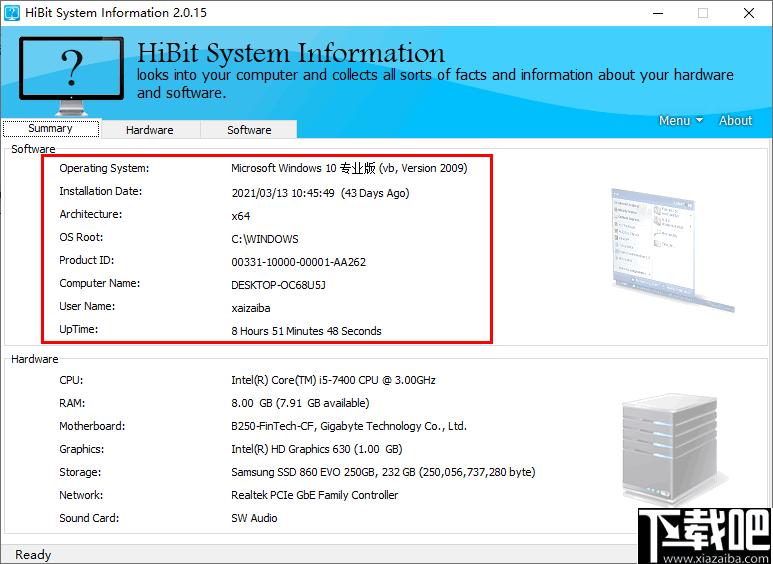
Task: Click the user name xaizaiba
Action: click(251, 308)
